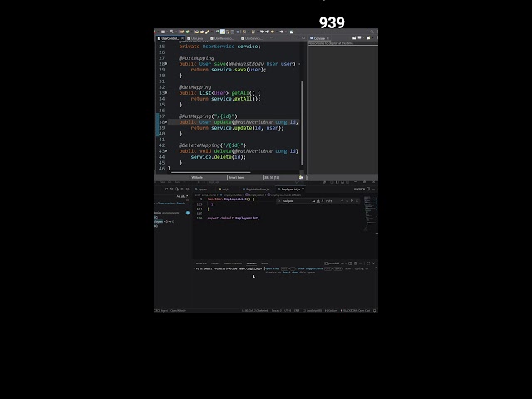Click the blue result count badge in search sidebar
The height and width of the screenshot is (399, 532).
tap(188, 213)
